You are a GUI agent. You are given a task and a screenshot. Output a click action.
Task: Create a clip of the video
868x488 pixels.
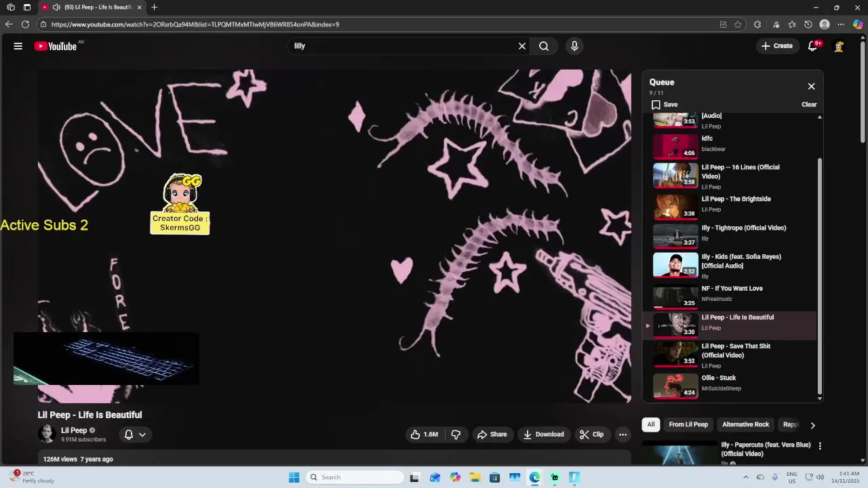[591, 434]
